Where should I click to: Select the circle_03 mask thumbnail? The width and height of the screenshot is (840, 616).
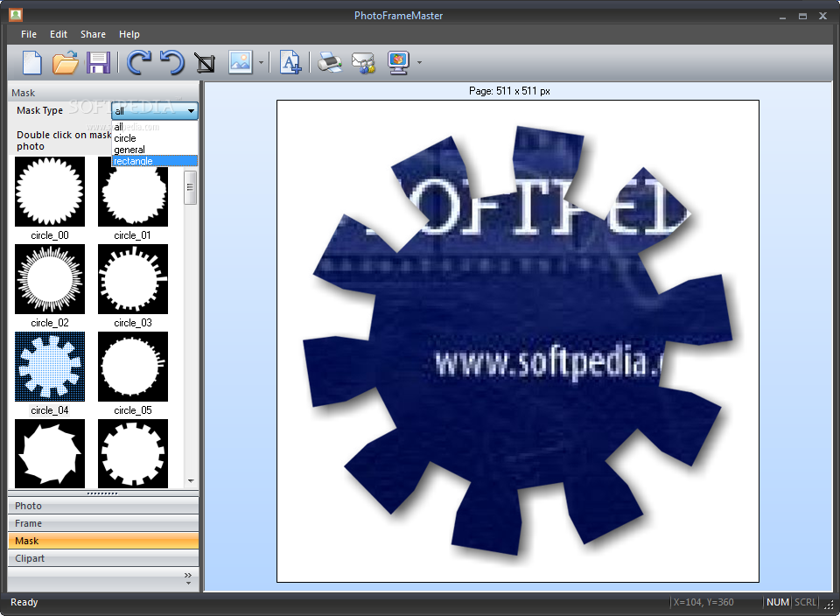tap(133, 279)
